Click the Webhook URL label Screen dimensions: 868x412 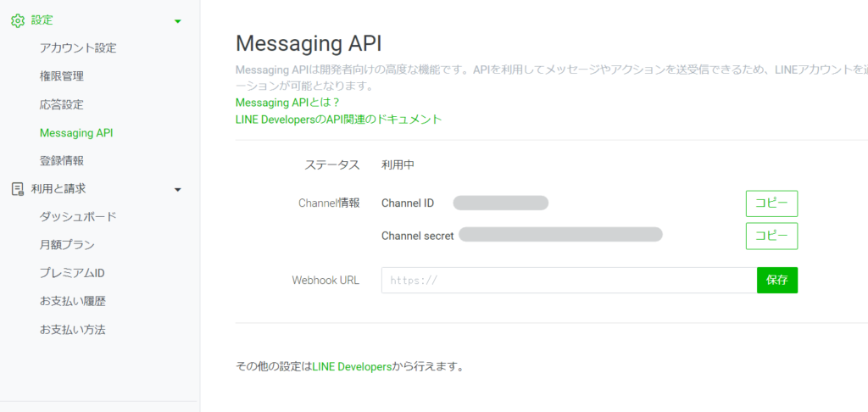coord(325,281)
